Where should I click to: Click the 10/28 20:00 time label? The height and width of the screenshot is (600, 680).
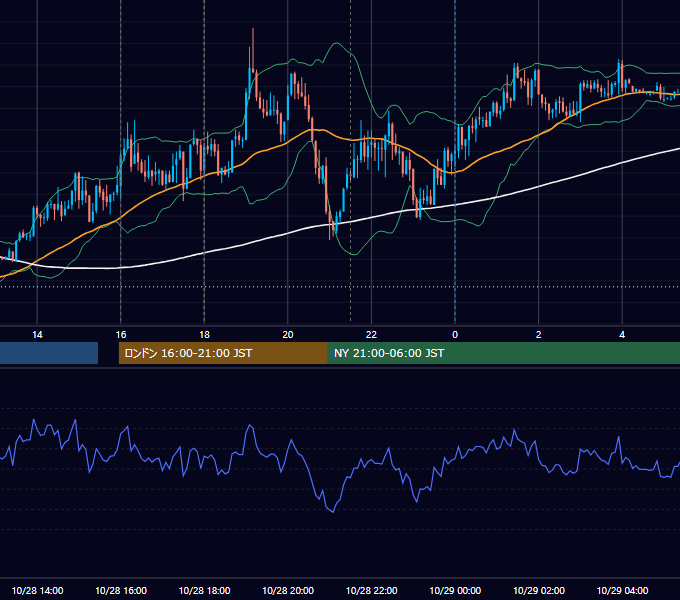[x=288, y=590]
